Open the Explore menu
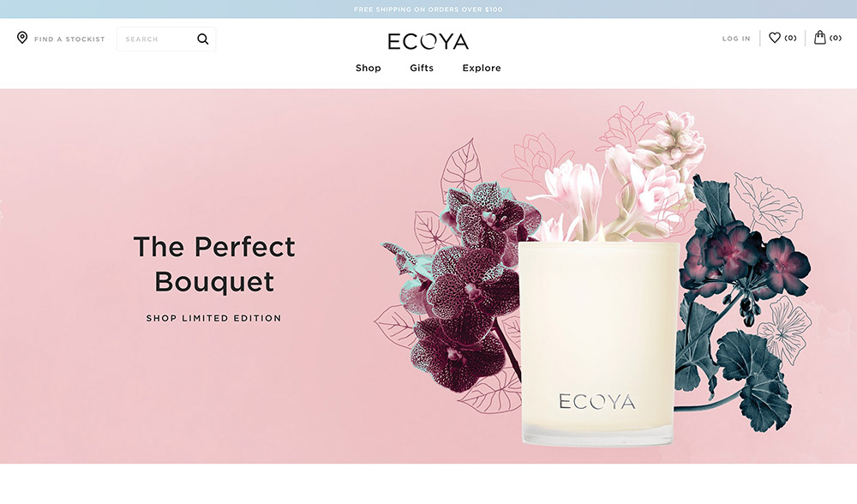This screenshot has width=857, height=504. (x=482, y=68)
